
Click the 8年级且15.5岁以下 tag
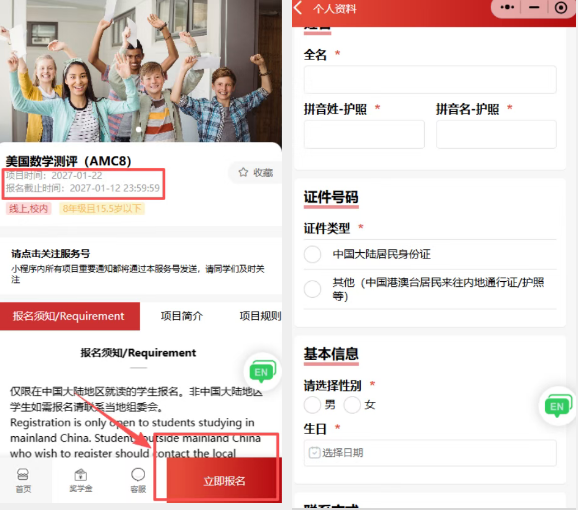click(x=102, y=209)
